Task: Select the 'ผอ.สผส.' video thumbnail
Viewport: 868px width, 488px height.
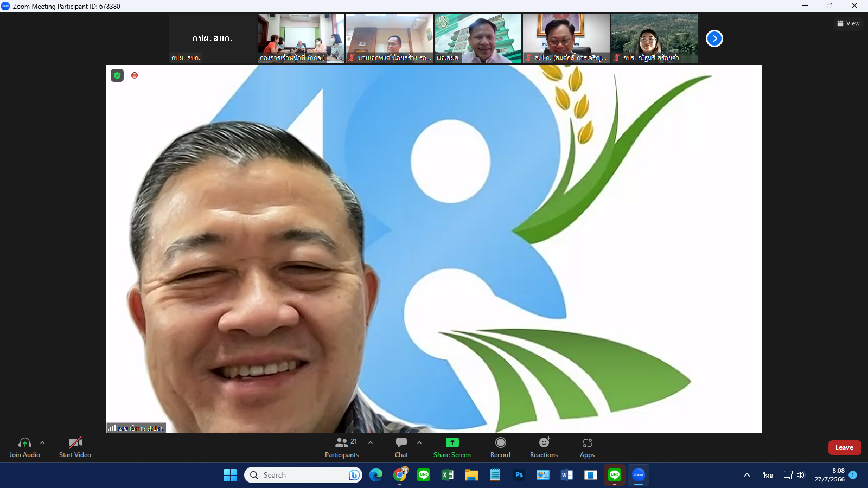Action: point(478,38)
